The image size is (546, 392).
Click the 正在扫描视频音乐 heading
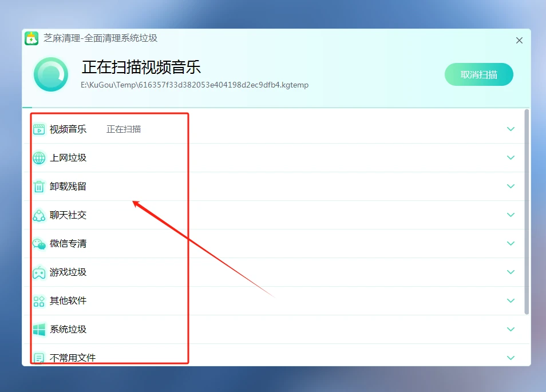click(x=141, y=67)
